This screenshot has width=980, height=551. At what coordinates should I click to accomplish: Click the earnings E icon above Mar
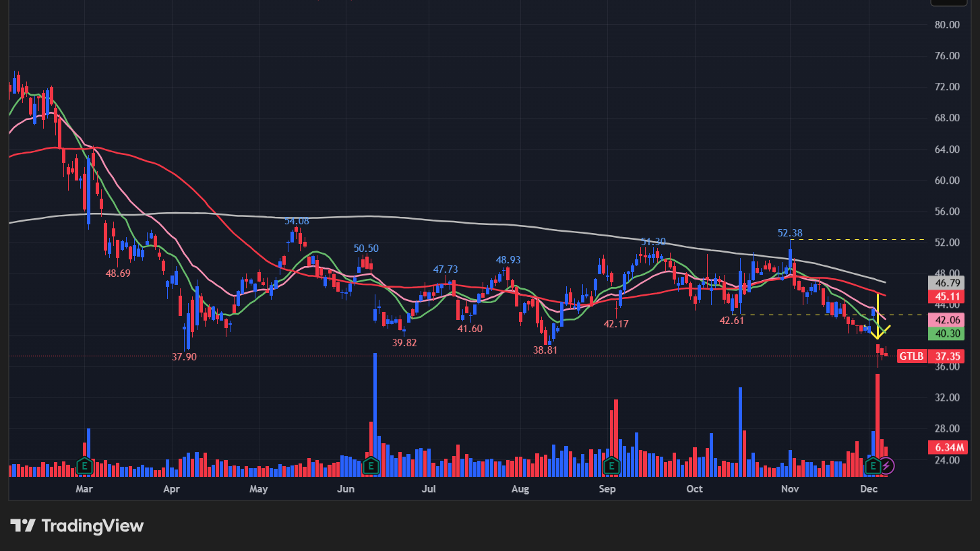tap(84, 465)
